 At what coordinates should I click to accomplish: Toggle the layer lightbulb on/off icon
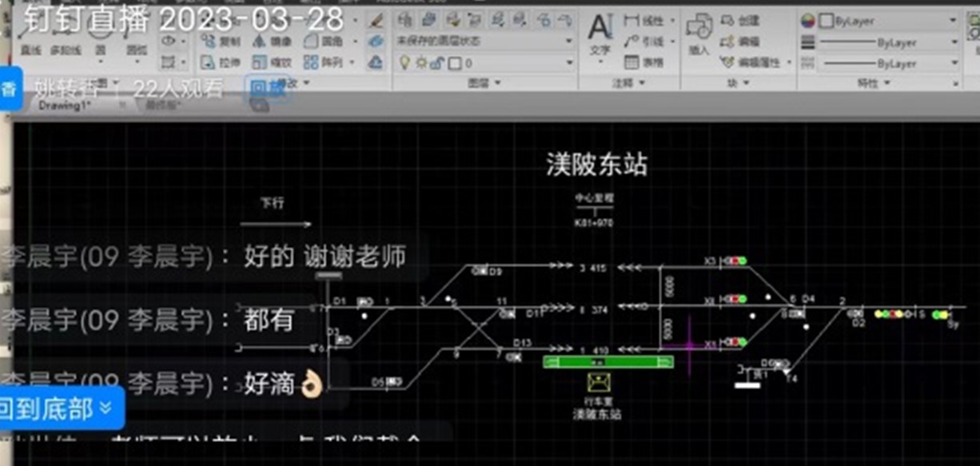(x=404, y=62)
